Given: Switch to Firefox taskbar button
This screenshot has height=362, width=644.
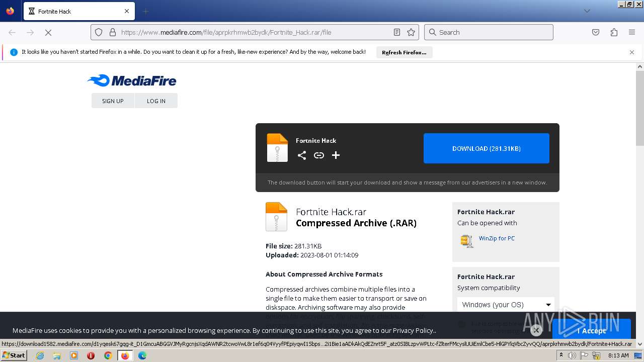Looking at the screenshot, I should tap(125, 355).
